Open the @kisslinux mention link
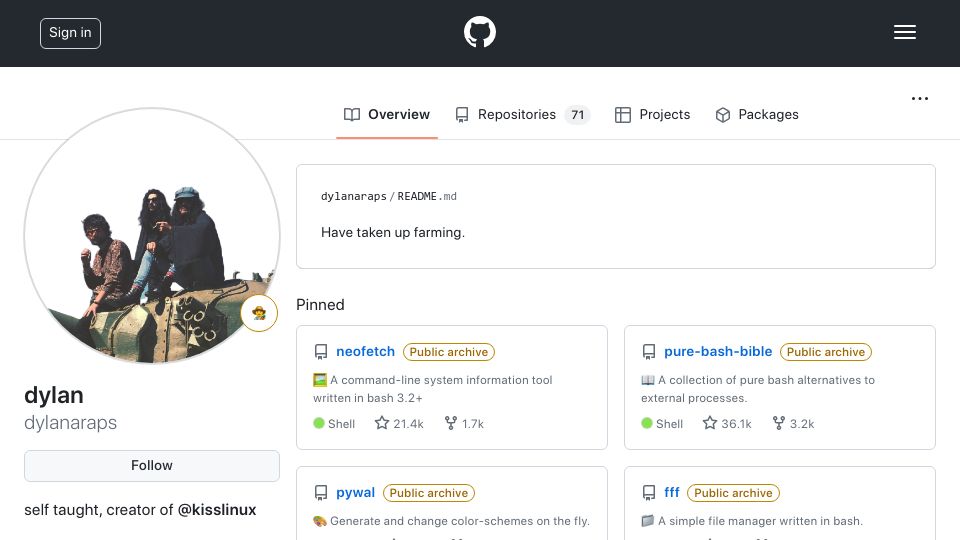The height and width of the screenshot is (540, 960). (x=217, y=509)
